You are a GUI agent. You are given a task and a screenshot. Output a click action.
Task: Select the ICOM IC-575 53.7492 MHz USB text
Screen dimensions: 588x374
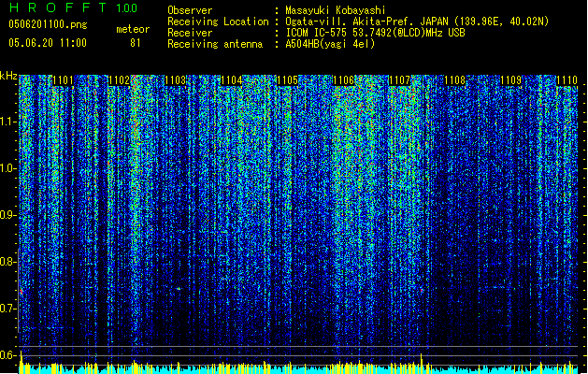(375, 33)
